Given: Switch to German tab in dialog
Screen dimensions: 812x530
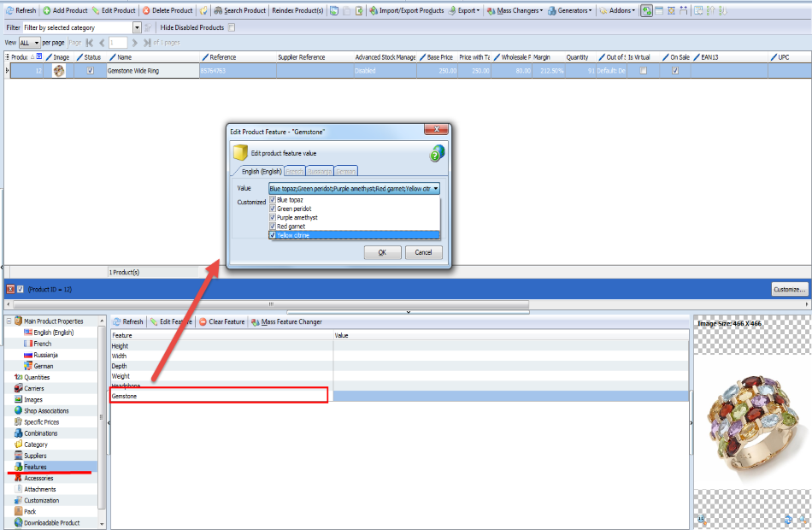Looking at the screenshot, I should [345, 172].
